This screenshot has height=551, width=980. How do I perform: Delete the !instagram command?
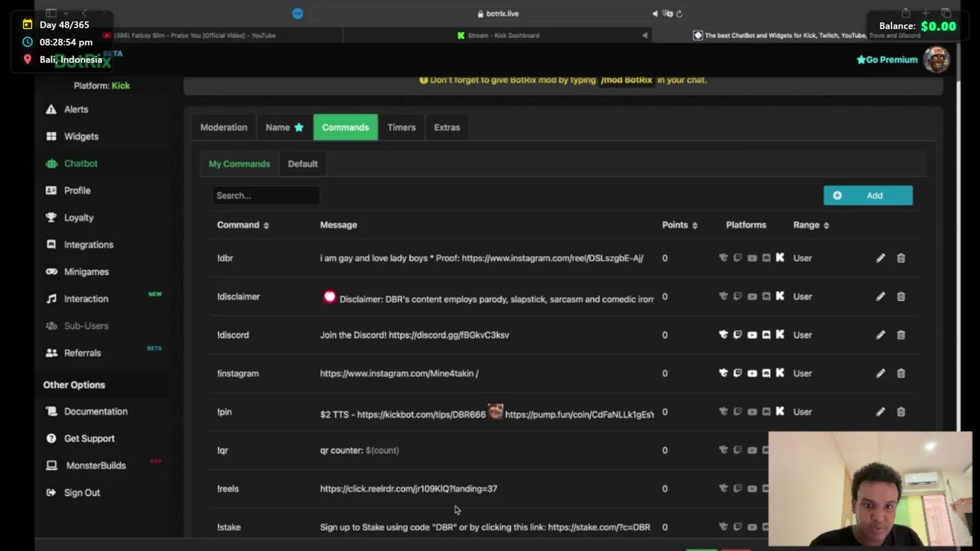[901, 373]
